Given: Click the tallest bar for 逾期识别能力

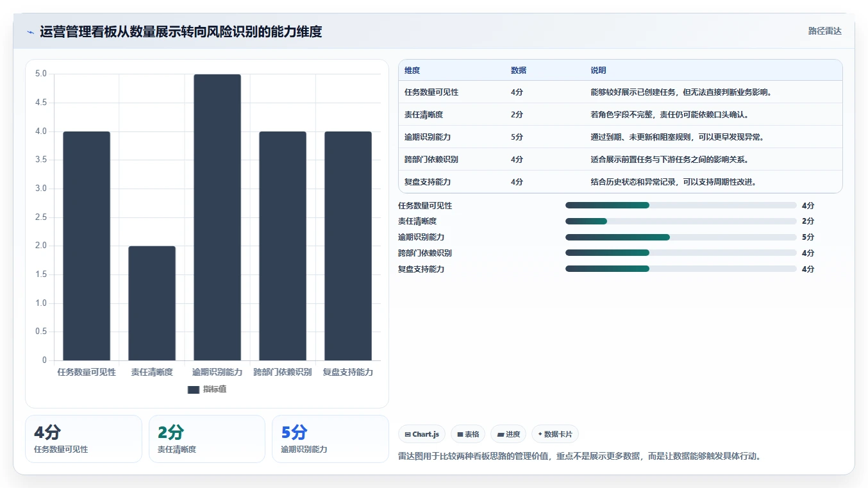Looking at the screenshot, I should [x=217, y=217].
